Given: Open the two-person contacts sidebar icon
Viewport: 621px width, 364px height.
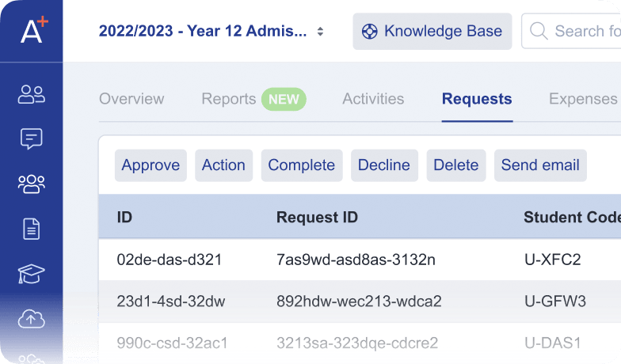Looking at the screenshot, I should coord(32,95).
